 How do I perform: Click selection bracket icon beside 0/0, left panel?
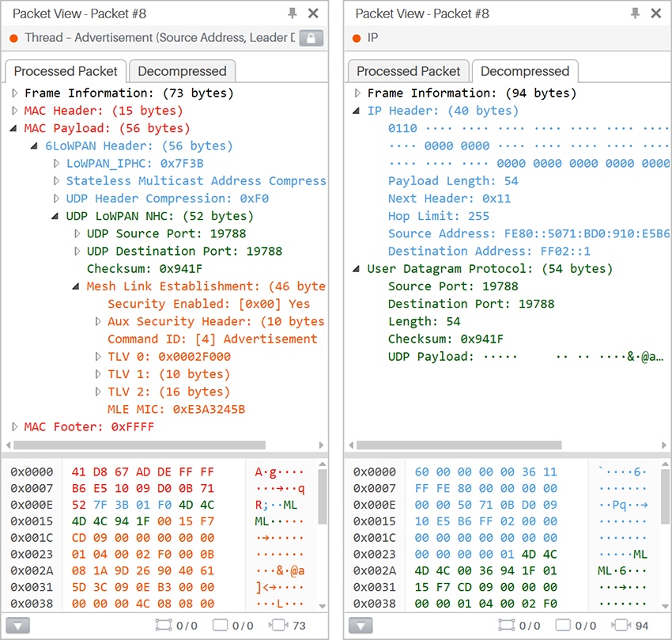pyautogui.click(x=164, y=626)
